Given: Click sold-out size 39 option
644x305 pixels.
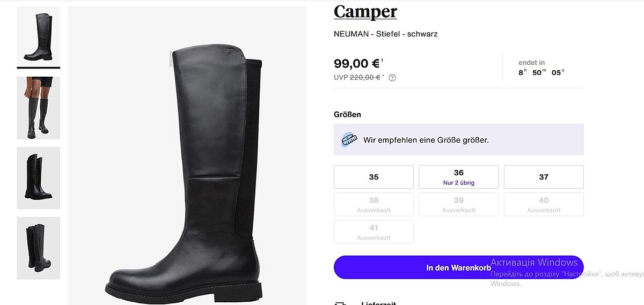Looking at the screenshot, I should [458, 204].
